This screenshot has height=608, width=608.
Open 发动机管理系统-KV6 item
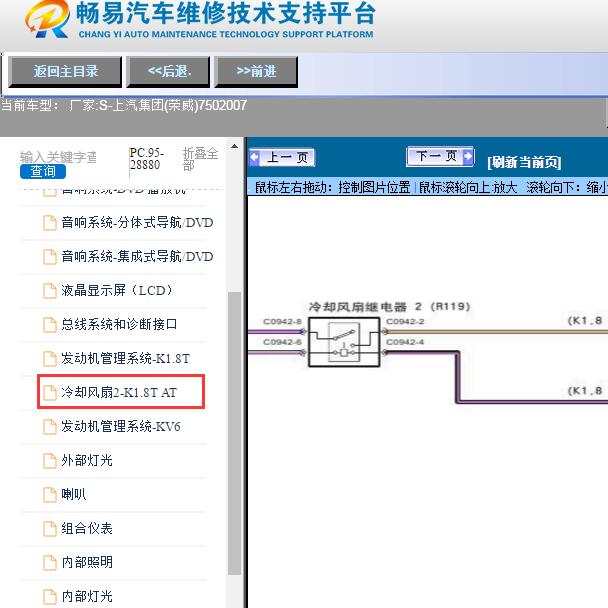[121, 426]
